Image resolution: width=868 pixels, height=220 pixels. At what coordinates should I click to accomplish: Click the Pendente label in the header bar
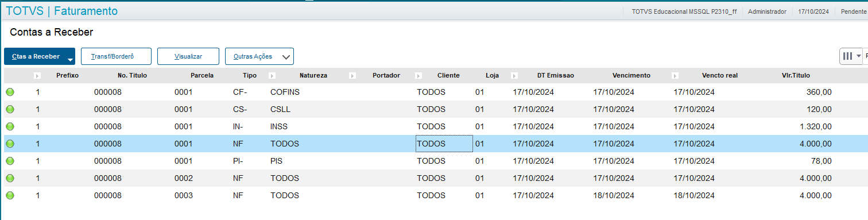coord(854,11)
